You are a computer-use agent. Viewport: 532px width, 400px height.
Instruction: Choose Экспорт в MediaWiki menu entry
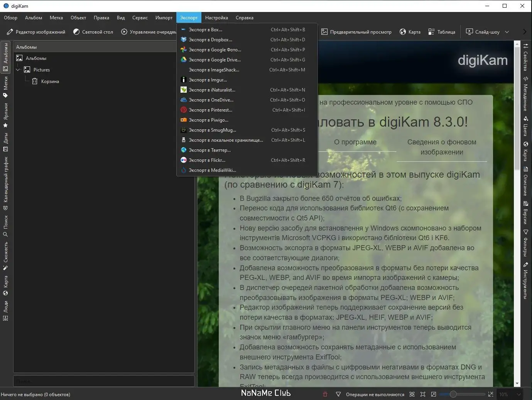click(x=247, y=170)
